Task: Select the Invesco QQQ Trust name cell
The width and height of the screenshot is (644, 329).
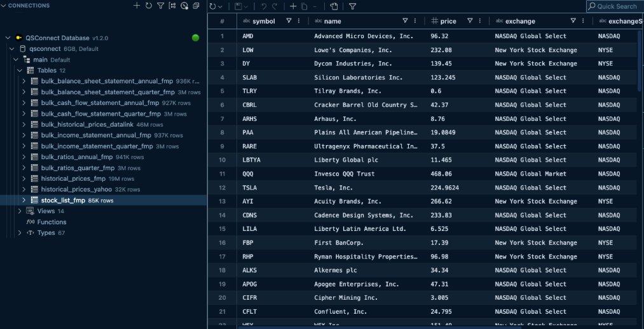Action: pos(366,174)
